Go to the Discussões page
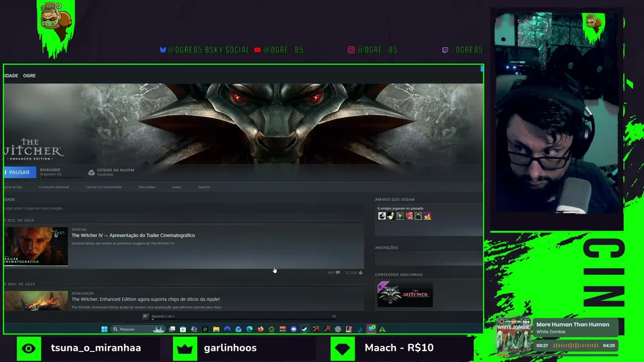The height and width of the screenshot is (362, 644). pyautogui.click(x=147, y=187)
